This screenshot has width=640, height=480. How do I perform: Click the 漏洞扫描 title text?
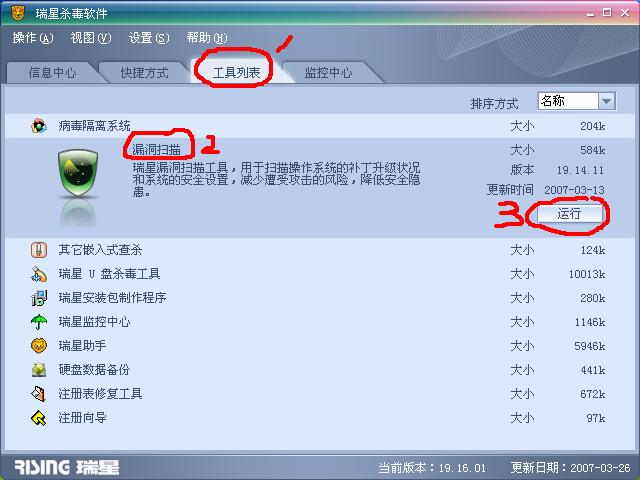click(x=156, y=149)
